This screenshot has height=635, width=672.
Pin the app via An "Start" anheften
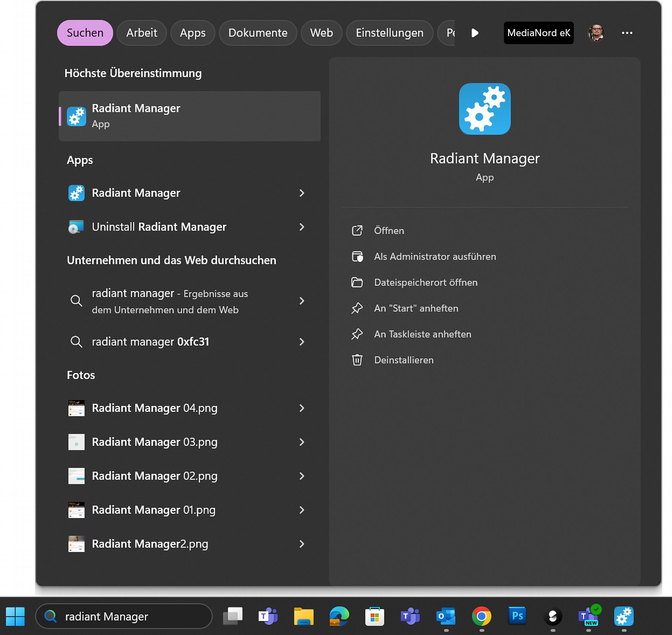[x=416, y=308]
